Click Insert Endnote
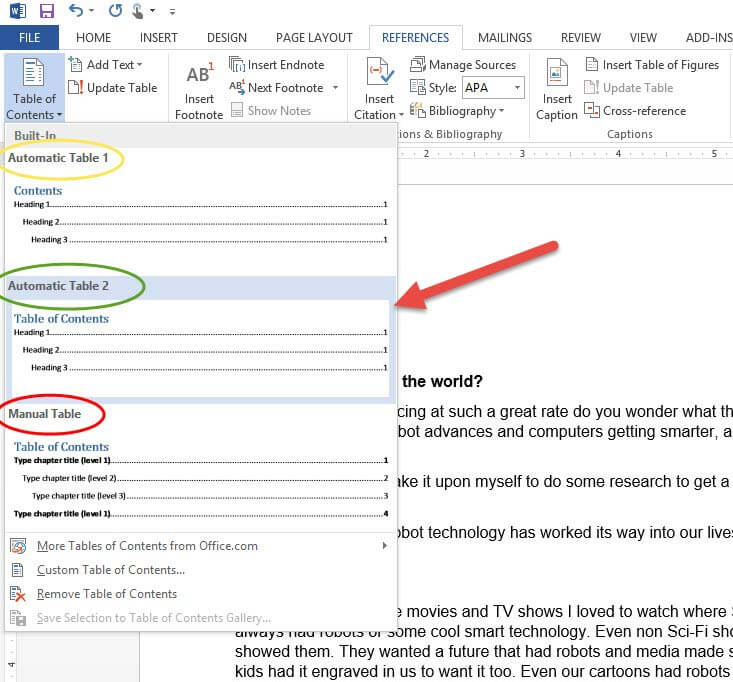Viewport: 733px width, 682px height. 277,65
